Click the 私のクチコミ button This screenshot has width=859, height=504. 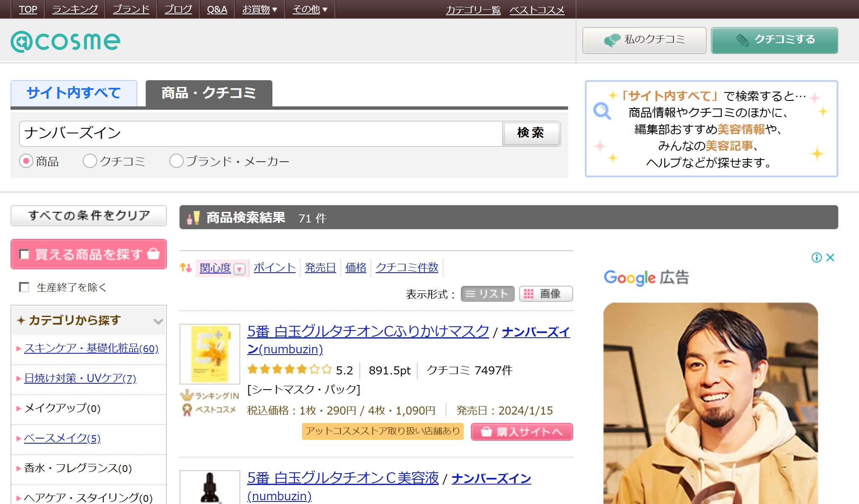644,40
